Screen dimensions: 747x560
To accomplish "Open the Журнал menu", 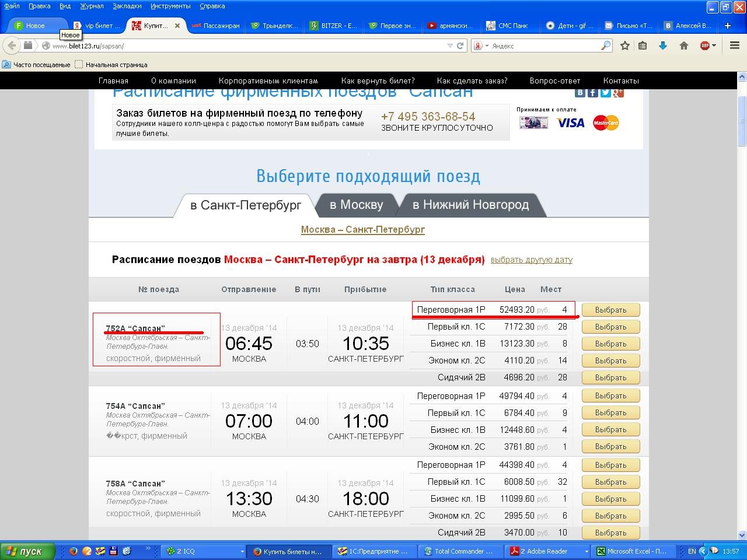I will [x=91, y=6].
